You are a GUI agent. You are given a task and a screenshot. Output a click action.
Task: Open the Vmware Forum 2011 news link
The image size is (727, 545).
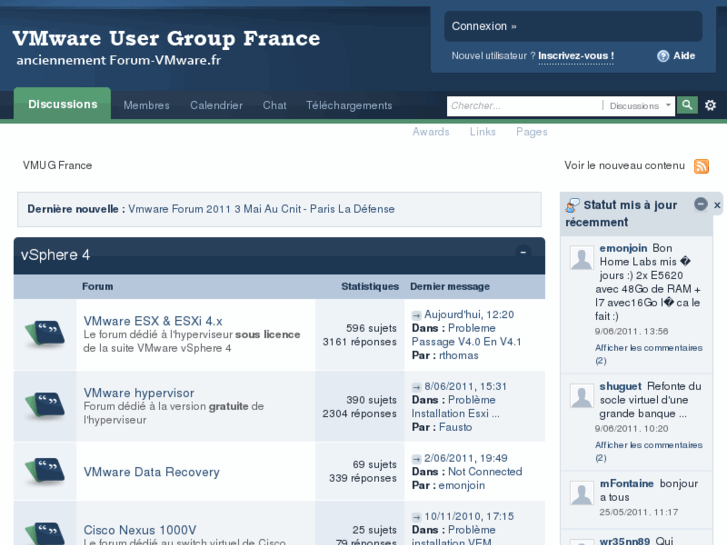(x=261, y=209)
